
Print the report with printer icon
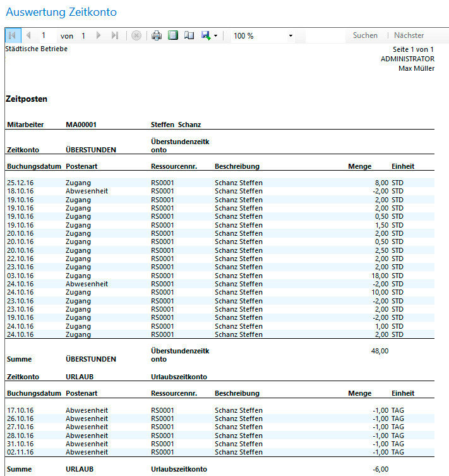(x=157, y=35)
